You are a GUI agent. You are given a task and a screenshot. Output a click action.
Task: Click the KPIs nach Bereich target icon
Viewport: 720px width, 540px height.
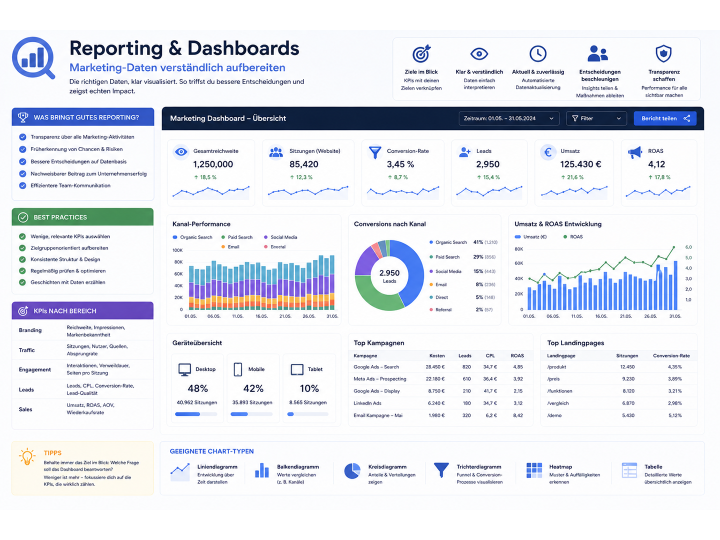click(x=23, y=311)
